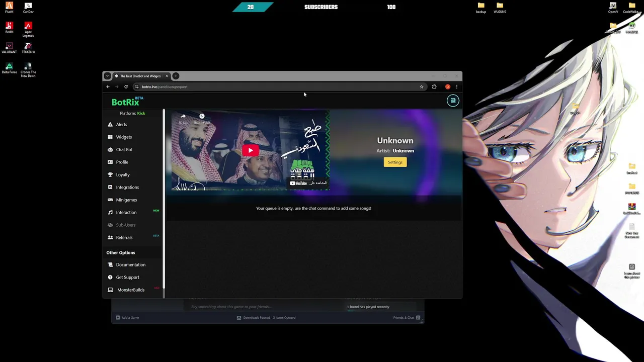Select Loyalty in the sidebar
The width and height of the screenshot is (644, 362).
click(x=123, y=174)
